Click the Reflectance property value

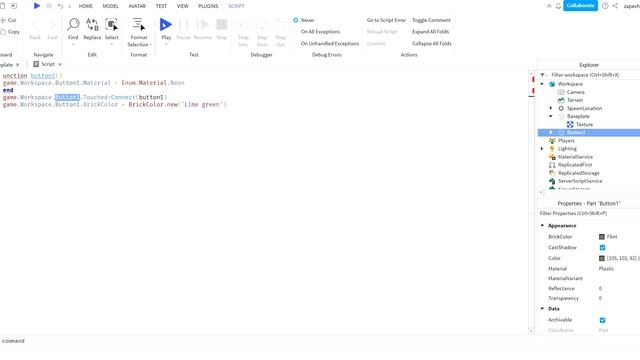point(600,289)
